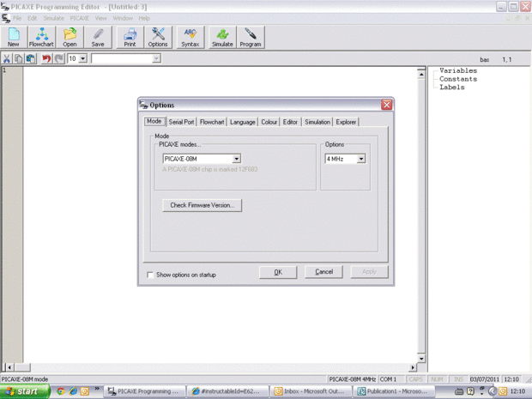Click OK in Options dialog
Viewport: 532px width, 399px height.
pyautogui.click(x=278, y=272)
